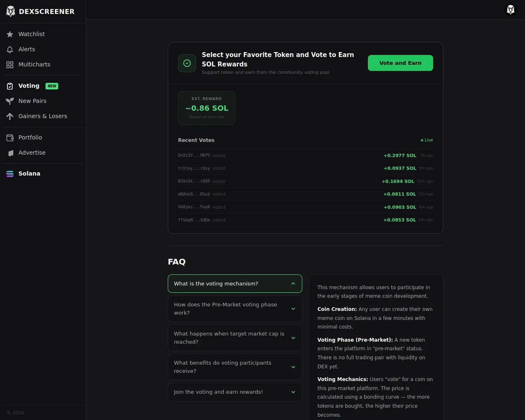Click vote row ffSmaM...VdDe

point(306,220)
